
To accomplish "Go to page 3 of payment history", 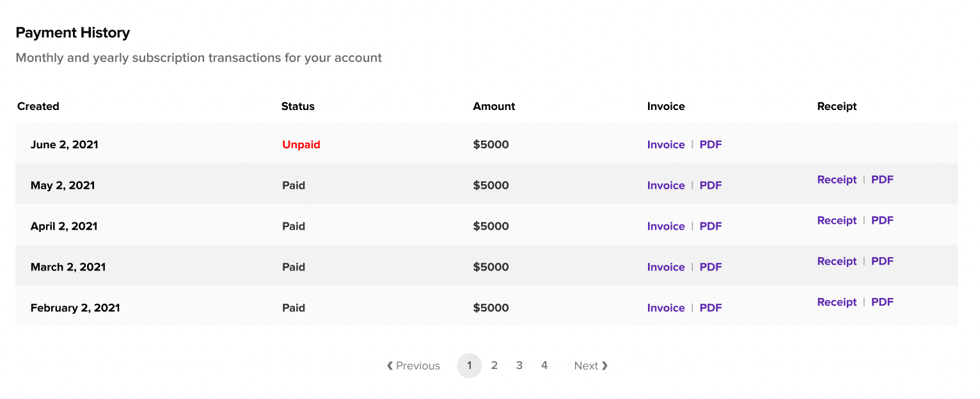I will (x=519, y=365).
